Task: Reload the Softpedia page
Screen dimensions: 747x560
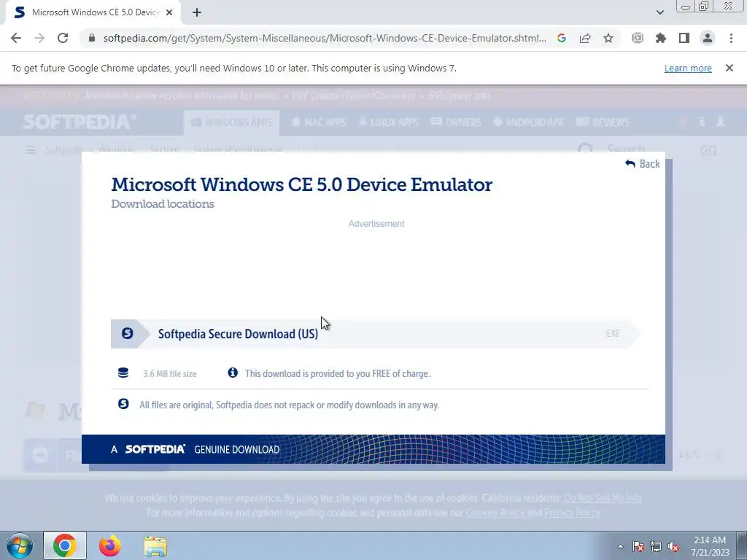Action: pyautogui.click(x=63, y=38)
